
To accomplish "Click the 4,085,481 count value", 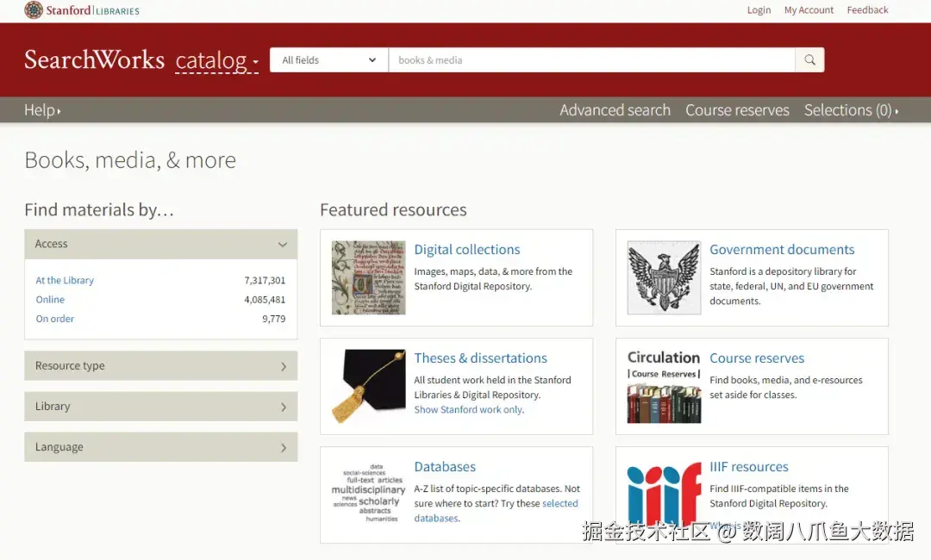I will (x=265, y=300).
